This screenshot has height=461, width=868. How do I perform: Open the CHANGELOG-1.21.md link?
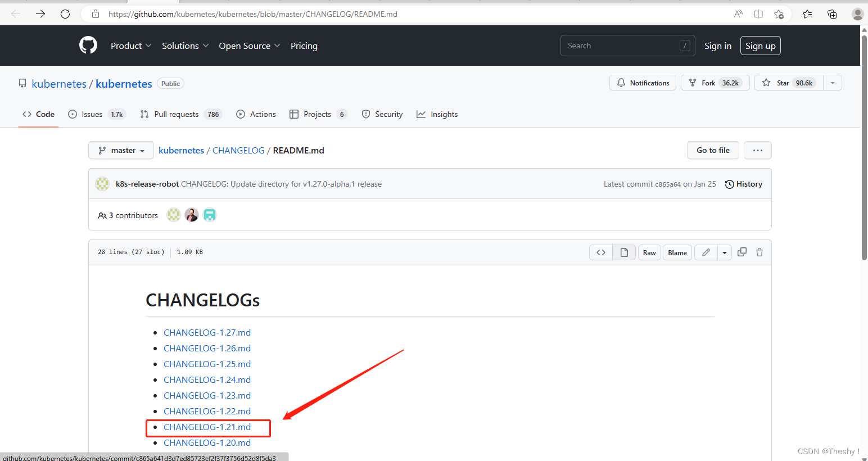(207, 427)
